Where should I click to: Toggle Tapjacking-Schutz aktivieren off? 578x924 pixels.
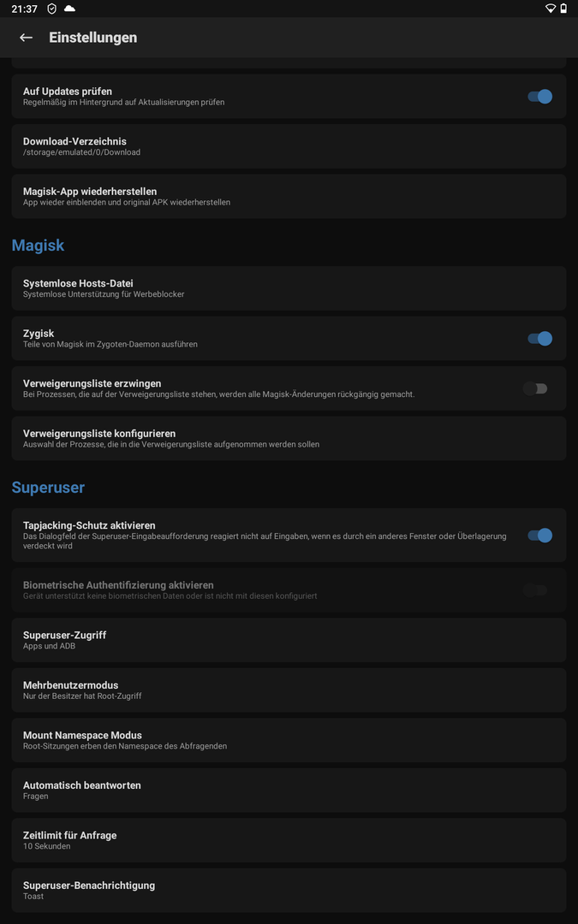coord(539,536)
